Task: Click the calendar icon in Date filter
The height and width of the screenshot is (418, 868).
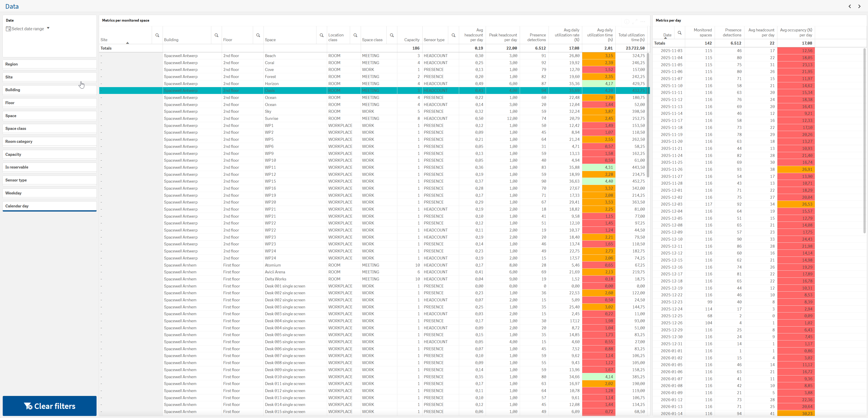Action: click(8, 29)
